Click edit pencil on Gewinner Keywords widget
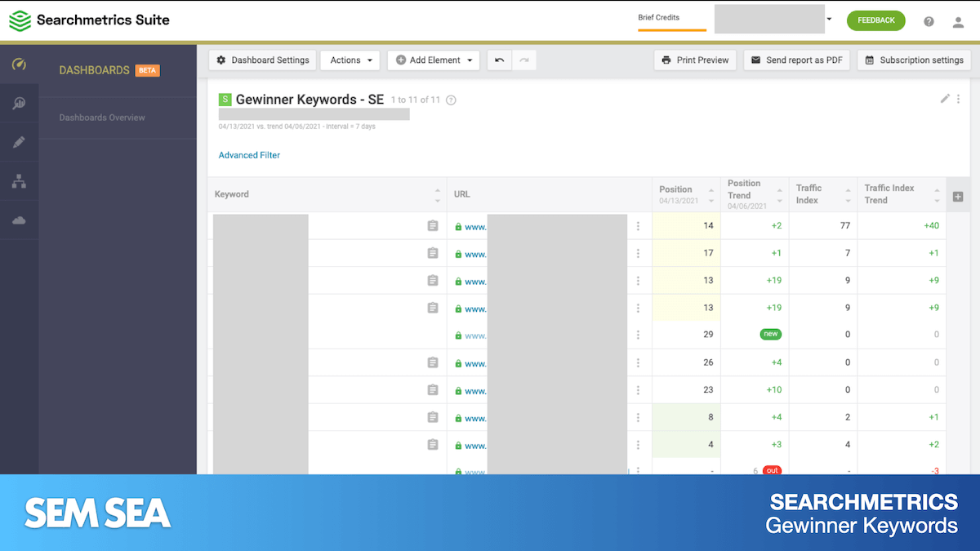 (x=945, y=99)
